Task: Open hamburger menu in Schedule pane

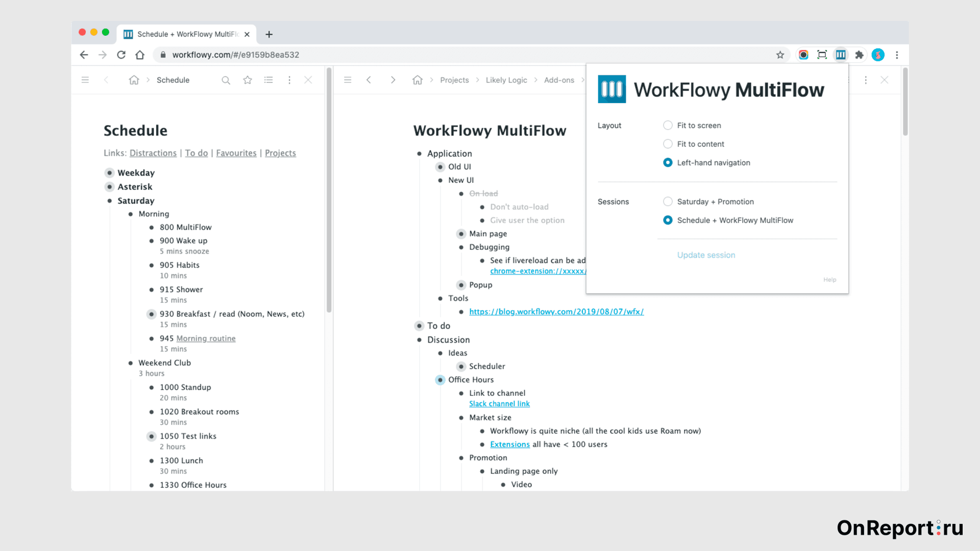Action: click(x=85, y=80)
